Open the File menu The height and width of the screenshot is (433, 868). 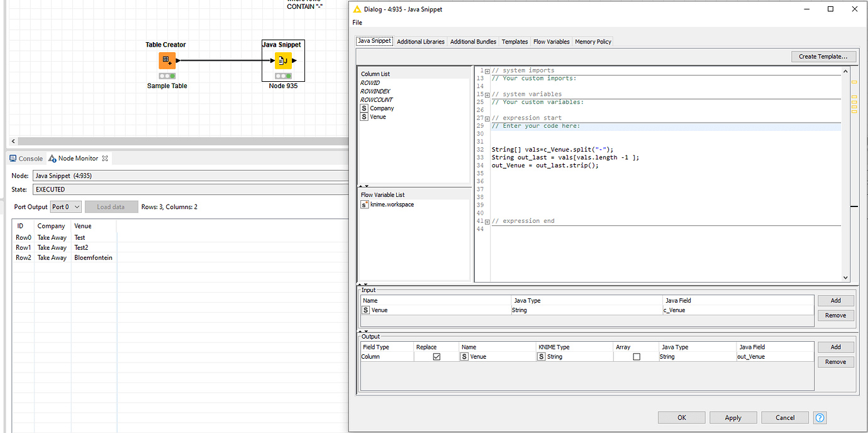(357, 21)
